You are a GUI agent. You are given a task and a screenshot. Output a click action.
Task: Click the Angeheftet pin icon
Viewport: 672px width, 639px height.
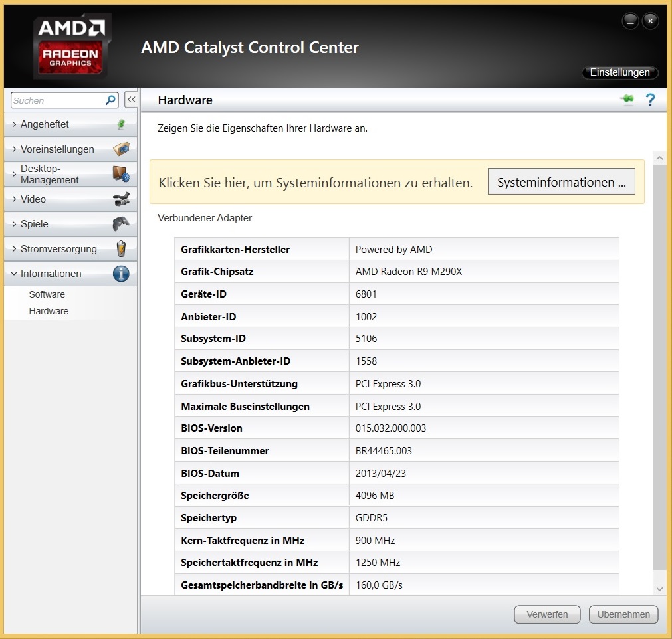pos(121,124)
